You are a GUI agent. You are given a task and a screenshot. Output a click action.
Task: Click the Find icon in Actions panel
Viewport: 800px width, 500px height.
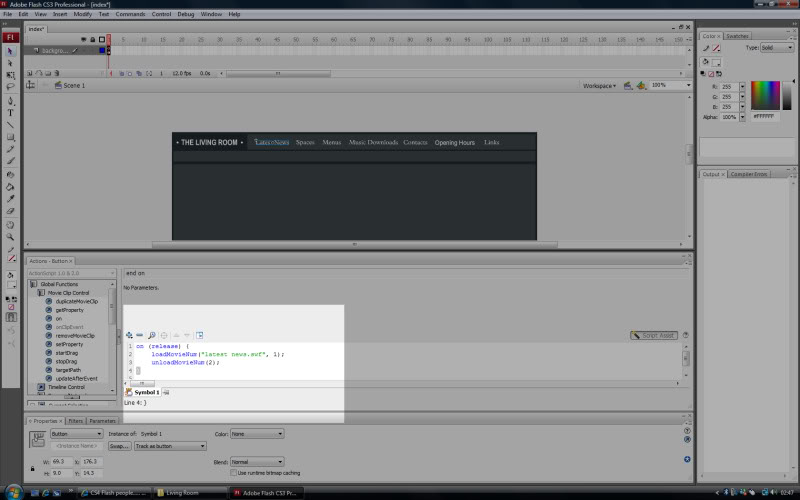[152, 335]
